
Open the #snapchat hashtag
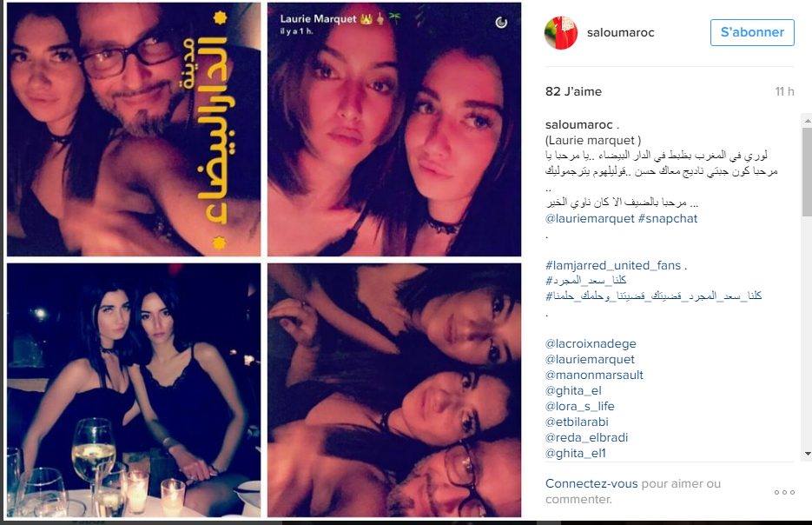[x=668, y=219]
